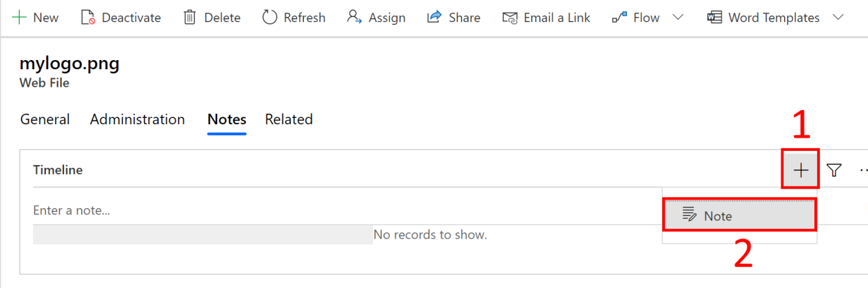Open the Related tab
This screenshot has width=868, height=288.
pos(289,119)
